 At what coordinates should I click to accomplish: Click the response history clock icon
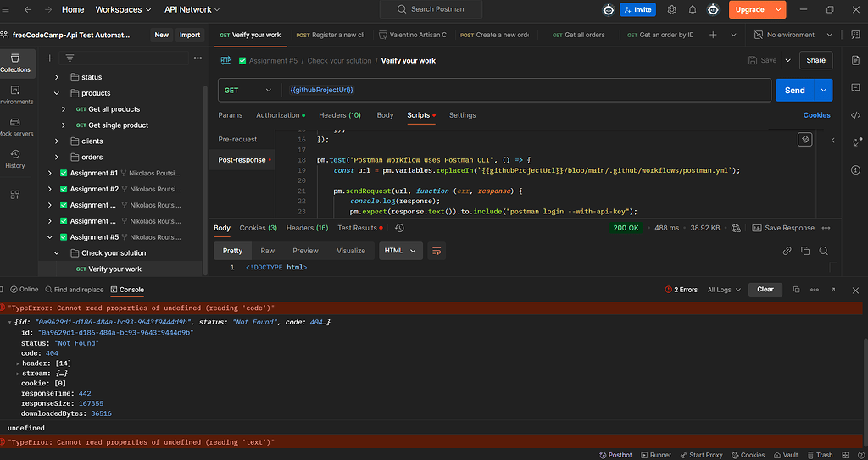coord(399,228)
